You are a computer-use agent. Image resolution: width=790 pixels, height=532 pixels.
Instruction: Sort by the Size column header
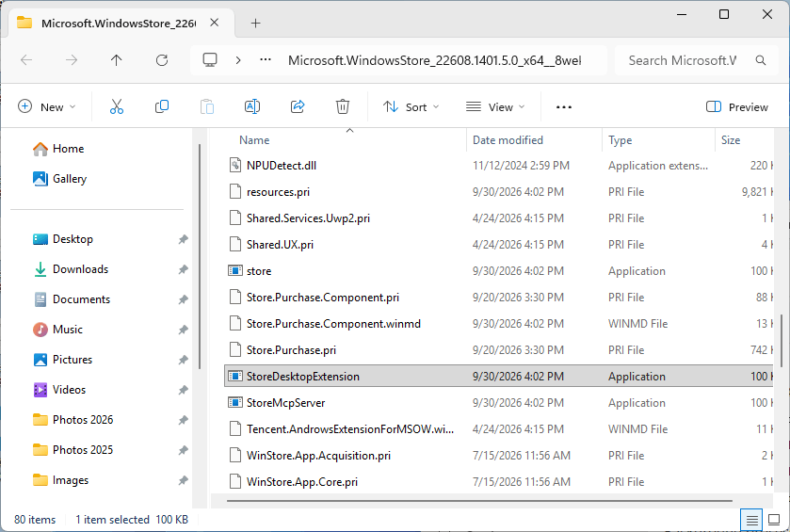point(731,140)
